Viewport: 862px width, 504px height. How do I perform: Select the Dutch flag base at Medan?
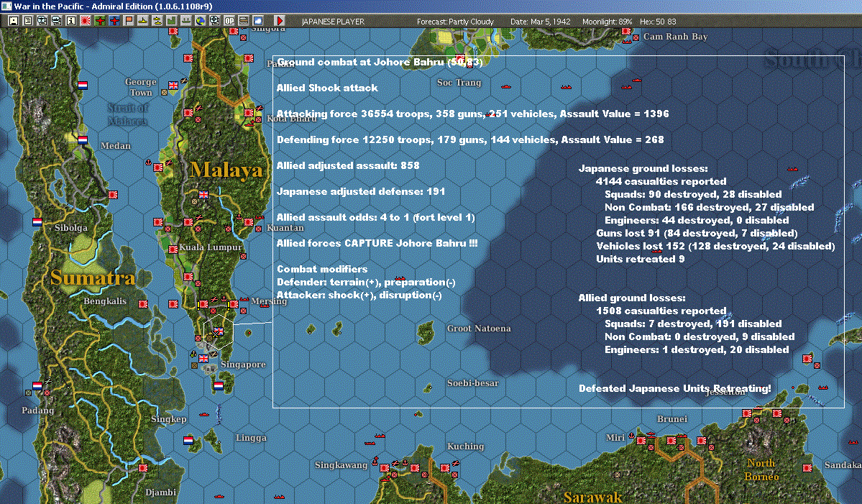pos(83,139)
